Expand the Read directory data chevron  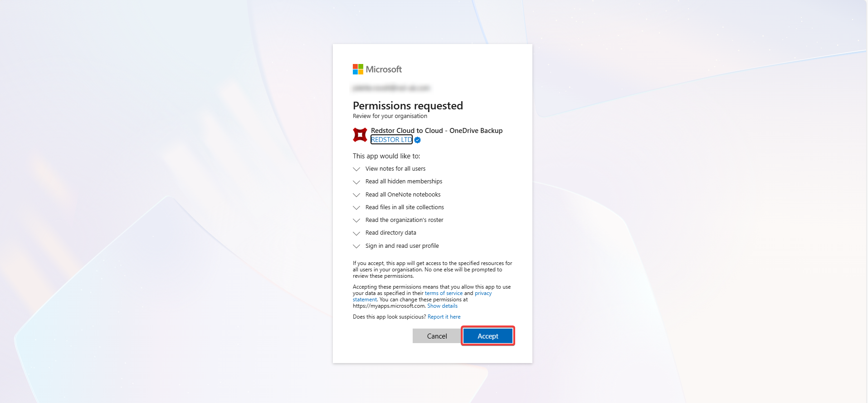356,233
